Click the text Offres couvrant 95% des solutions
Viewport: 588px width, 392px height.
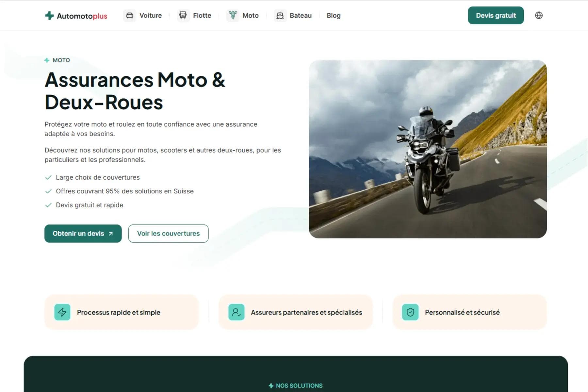pos(125,191)
